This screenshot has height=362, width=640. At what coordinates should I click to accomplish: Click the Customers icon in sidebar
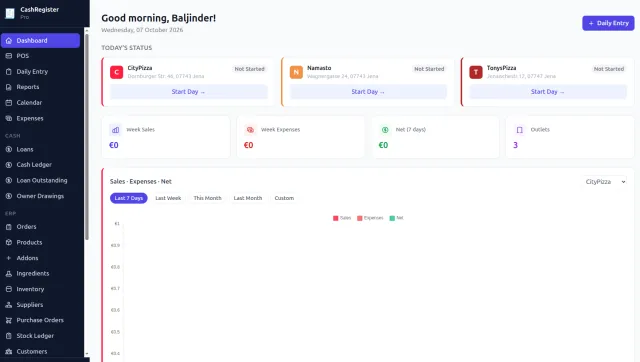tap(9, 351)
